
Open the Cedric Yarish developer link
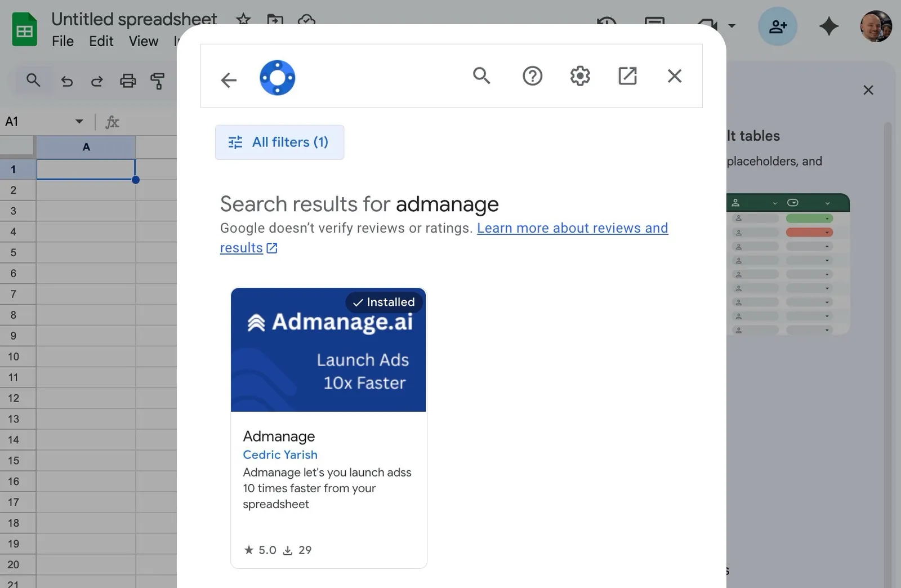click(280, 455)
